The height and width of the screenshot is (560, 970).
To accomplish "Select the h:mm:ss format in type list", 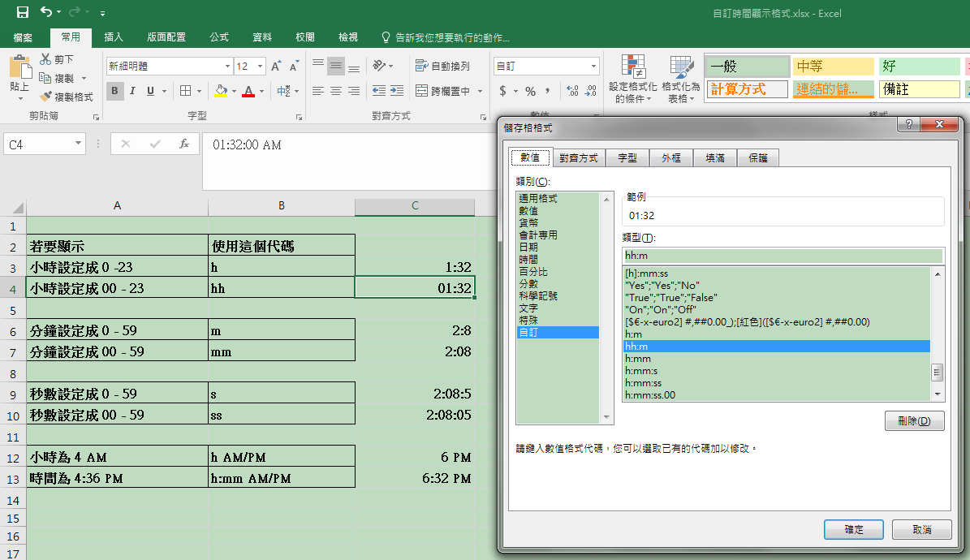I will coord(776,383).
